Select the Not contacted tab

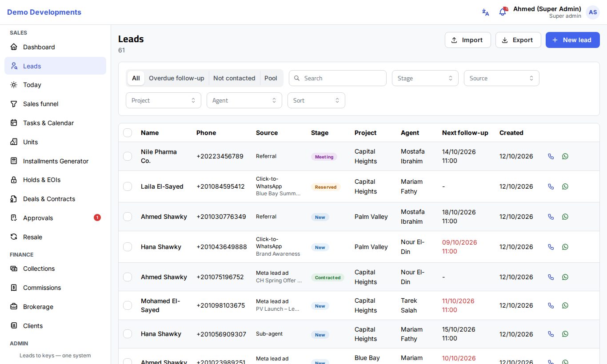coord(234,78)
